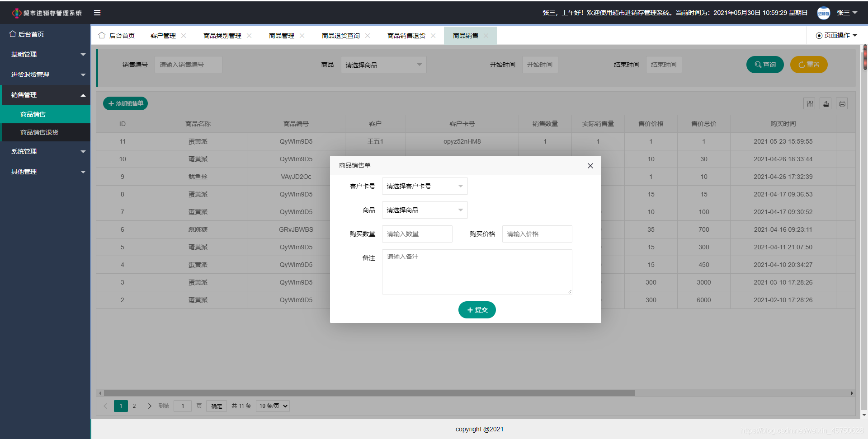The width and height of the screenshot is (868, 439).
Task: Click the 后台首页 house icon in the sidebar
Action: click(x=11, y=34)
